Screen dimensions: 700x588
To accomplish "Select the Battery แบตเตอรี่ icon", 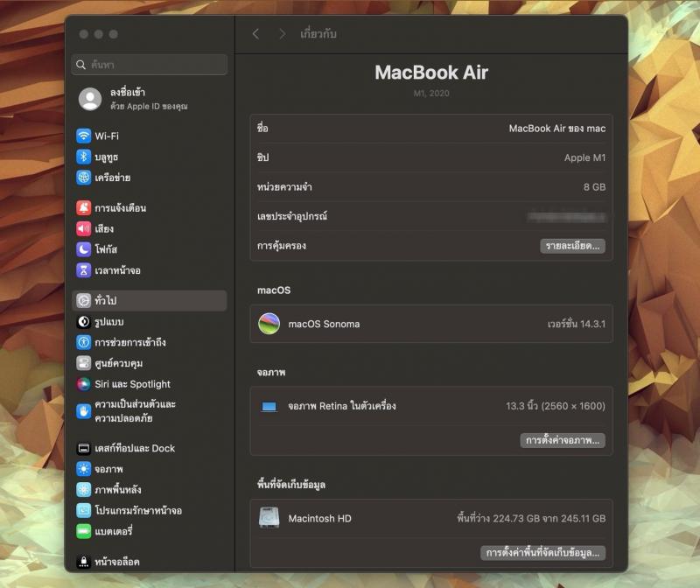I will click(x=83, y=531).
